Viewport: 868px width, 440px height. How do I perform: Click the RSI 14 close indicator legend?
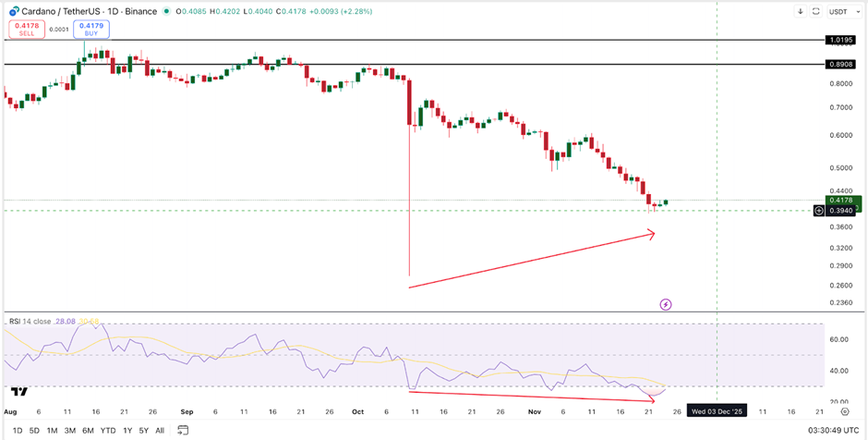(x=30, y=322)
